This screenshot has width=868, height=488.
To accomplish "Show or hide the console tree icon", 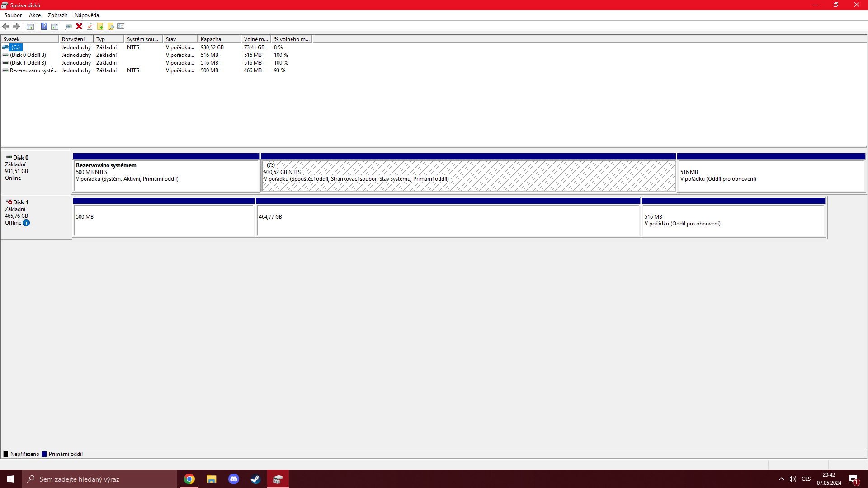I will [x=30, y=26].
